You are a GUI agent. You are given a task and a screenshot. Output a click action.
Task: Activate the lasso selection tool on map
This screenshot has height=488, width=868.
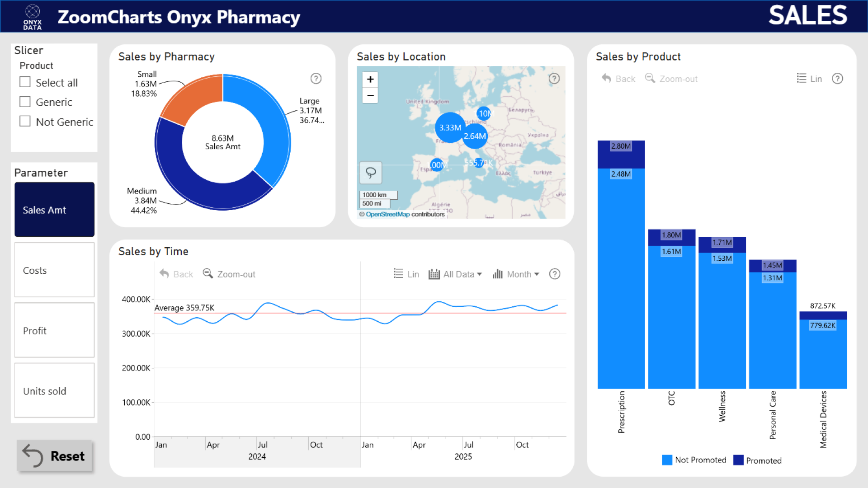point(371,173)
